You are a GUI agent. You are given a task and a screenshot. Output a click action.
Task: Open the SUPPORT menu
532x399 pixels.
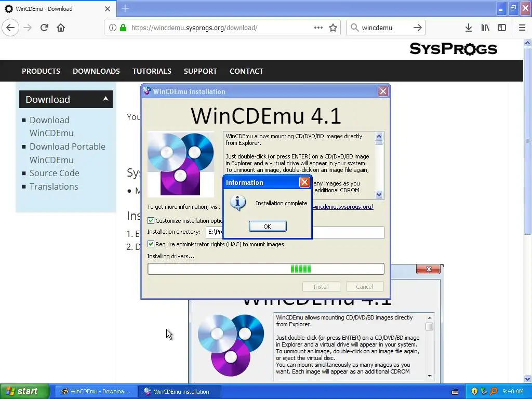click(200, 71)
